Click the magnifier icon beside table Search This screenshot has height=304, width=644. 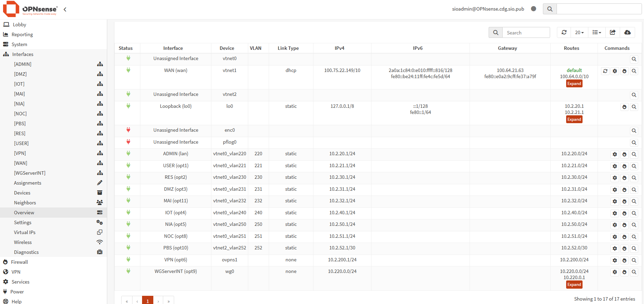pyautogui.click(x=495, y=33)
